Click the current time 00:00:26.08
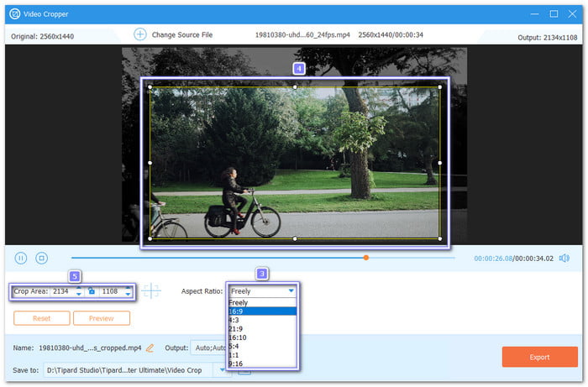 pyautogui.click(x=493, y=258)
